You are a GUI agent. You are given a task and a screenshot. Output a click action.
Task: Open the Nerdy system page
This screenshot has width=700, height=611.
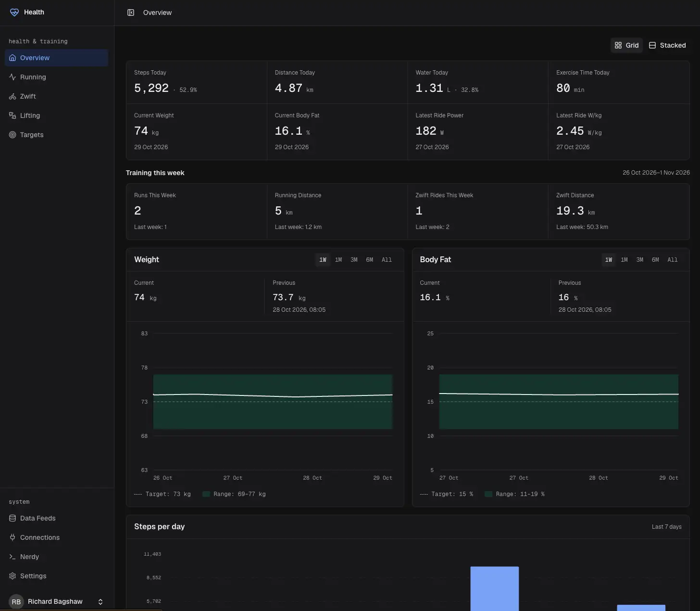pyautogui.click(x=57, y=557)
